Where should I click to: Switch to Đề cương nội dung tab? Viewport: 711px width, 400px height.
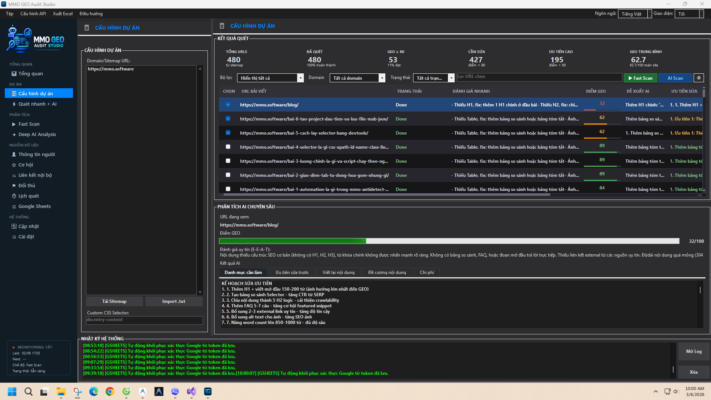pos(387,273)
